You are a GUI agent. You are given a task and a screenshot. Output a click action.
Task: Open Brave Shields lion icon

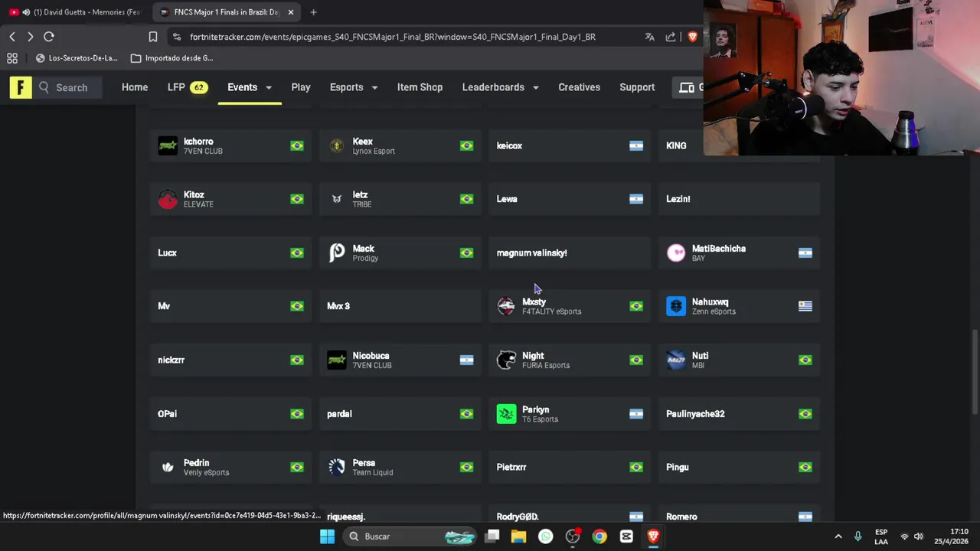click(x=693, y=37)
